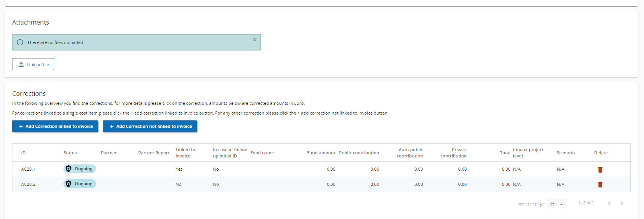Viewport: 644px width, 219px height.
Task: Click the Partner Report column header
Action: click(x=154, y=153)
